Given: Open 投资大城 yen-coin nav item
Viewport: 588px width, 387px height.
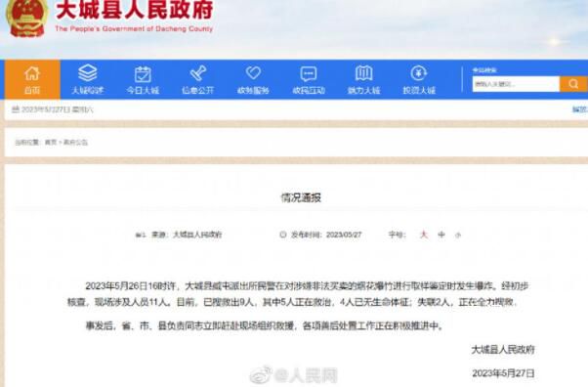Looking at the screenshot, I should click(419, 79).
